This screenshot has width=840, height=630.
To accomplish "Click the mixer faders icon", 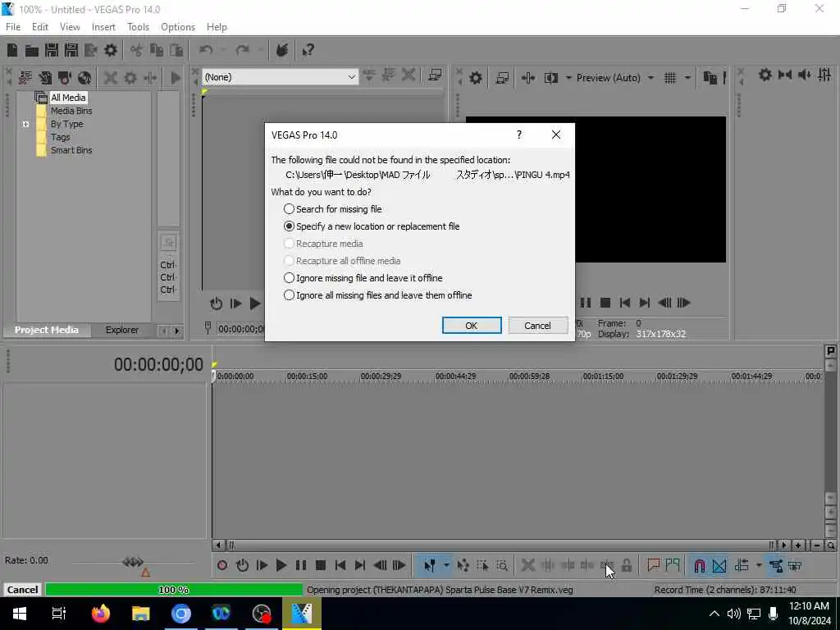I will (x=824, y=75).
